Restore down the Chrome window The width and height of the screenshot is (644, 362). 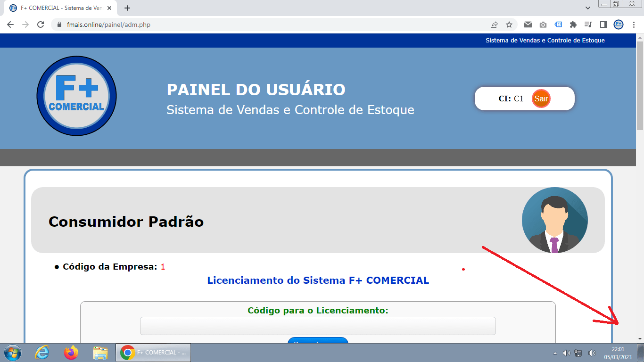click(616, 4)
